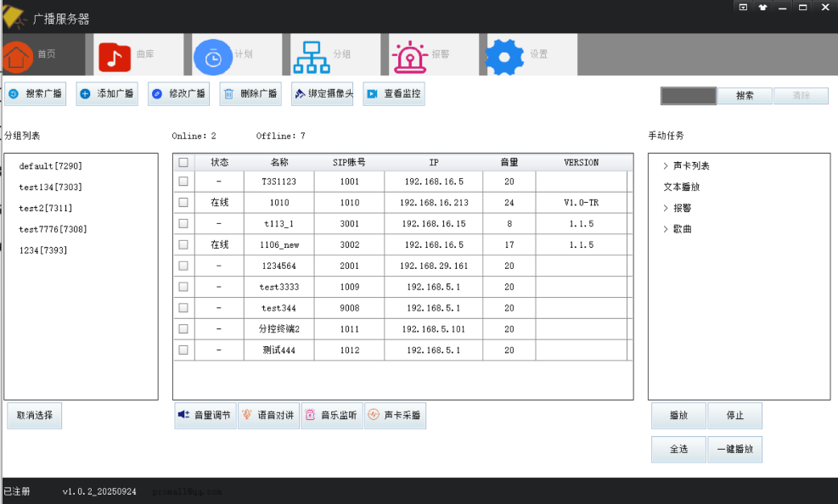The image size is (838, 504).
Task: Start 语音对讲 voice intercom
Action: [x=269, y=415]
